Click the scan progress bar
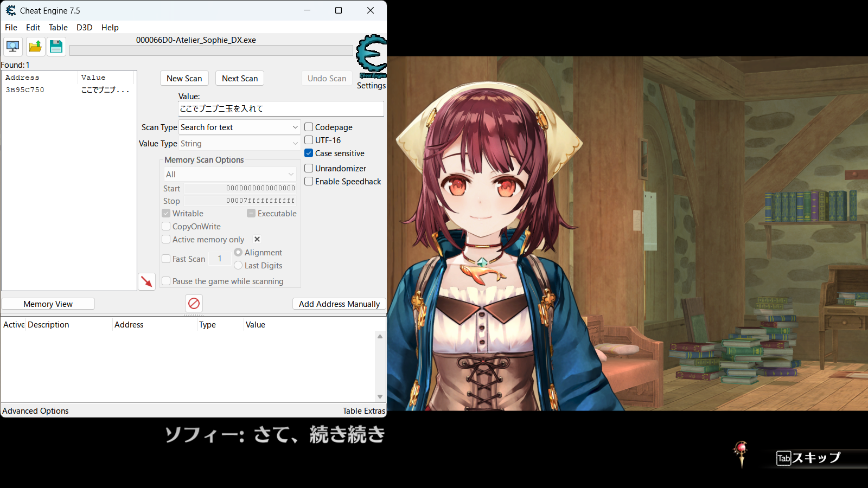868x488 pixels. click(x=211, y=50)
